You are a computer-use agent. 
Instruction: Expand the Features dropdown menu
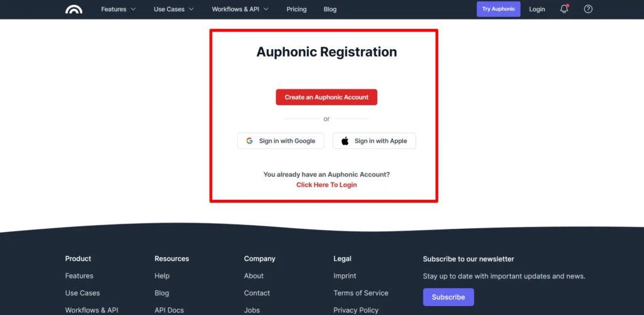point(118,9)
